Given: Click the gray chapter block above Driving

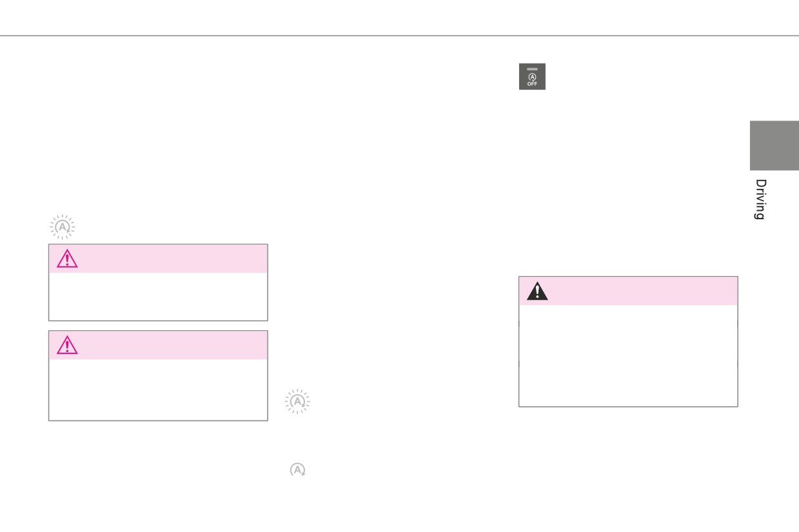Looking at the screenshot, I should tap(774, 146).
